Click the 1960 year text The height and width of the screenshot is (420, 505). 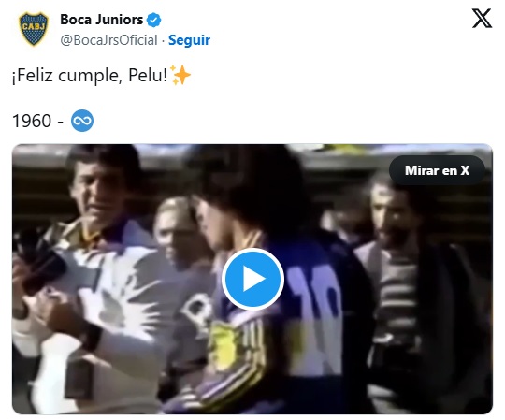coord(32,121)
